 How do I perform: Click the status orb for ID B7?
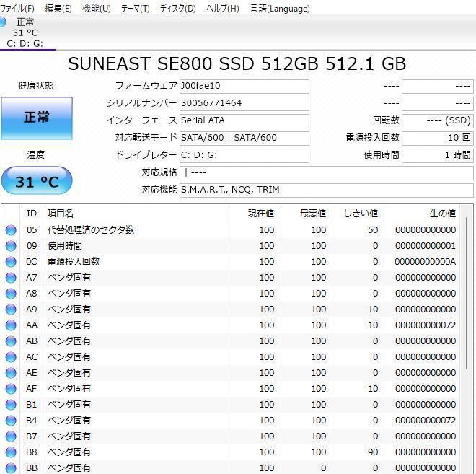coord(11,436)
